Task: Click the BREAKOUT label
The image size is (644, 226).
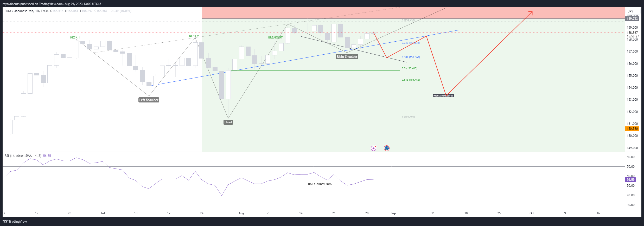Action: [275, 37]
